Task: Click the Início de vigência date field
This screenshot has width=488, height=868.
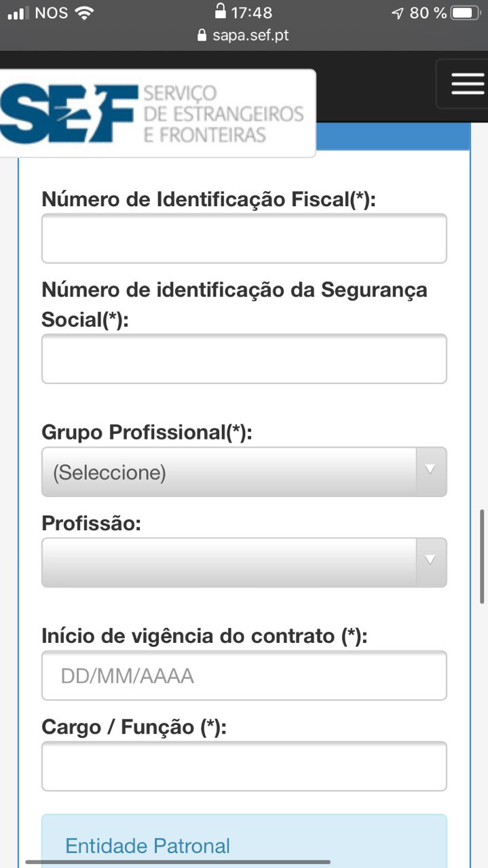Action: click(244, 675)
